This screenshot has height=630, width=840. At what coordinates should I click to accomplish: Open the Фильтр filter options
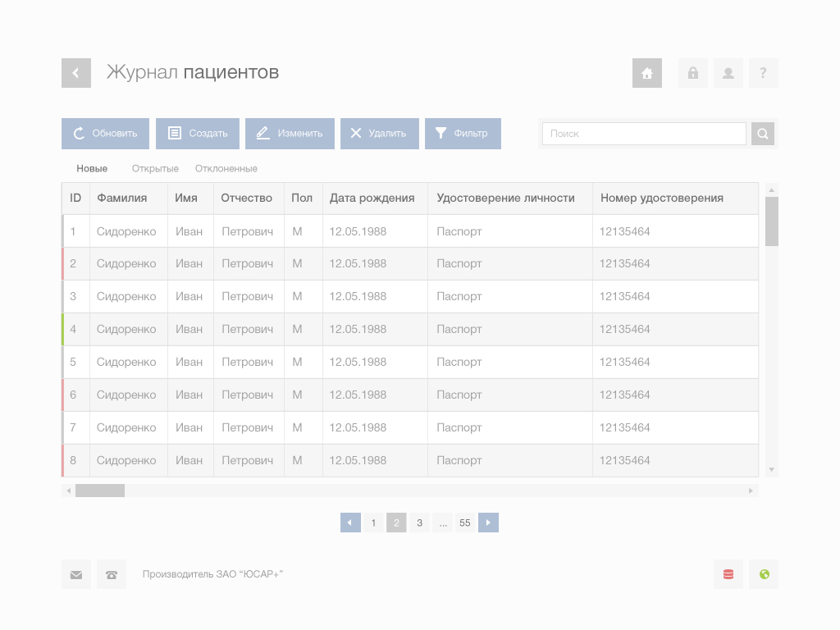point(463,134)
